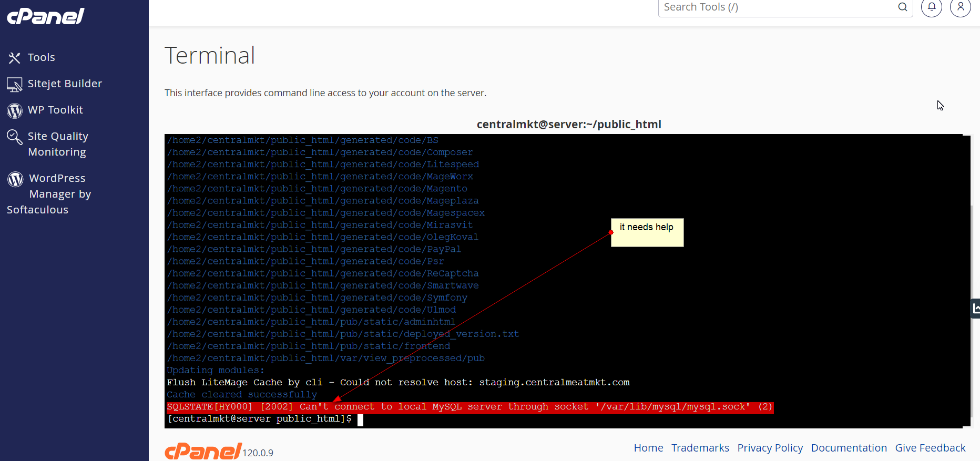
Task: Open the notifications bell
Action: point(932,7)
